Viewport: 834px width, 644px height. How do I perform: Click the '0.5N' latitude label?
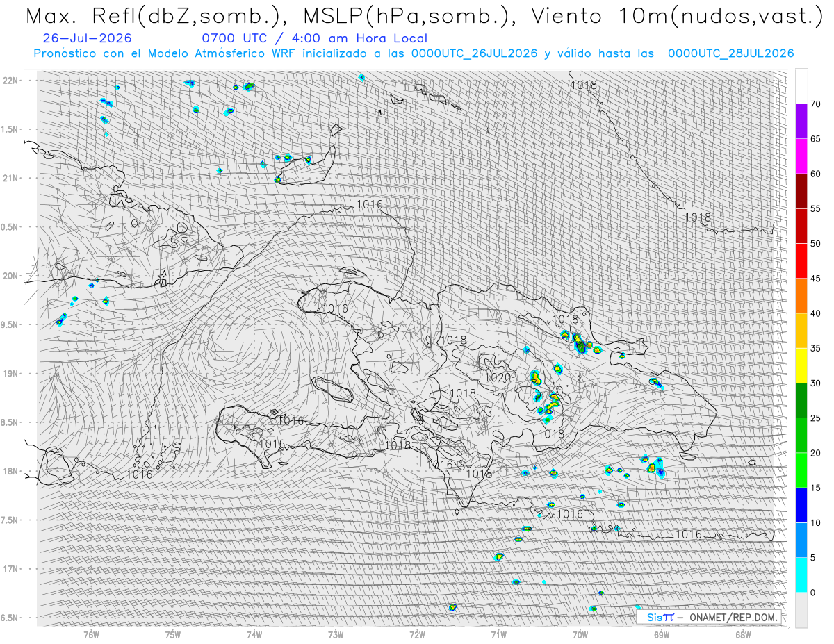click(x=10, y=227)
